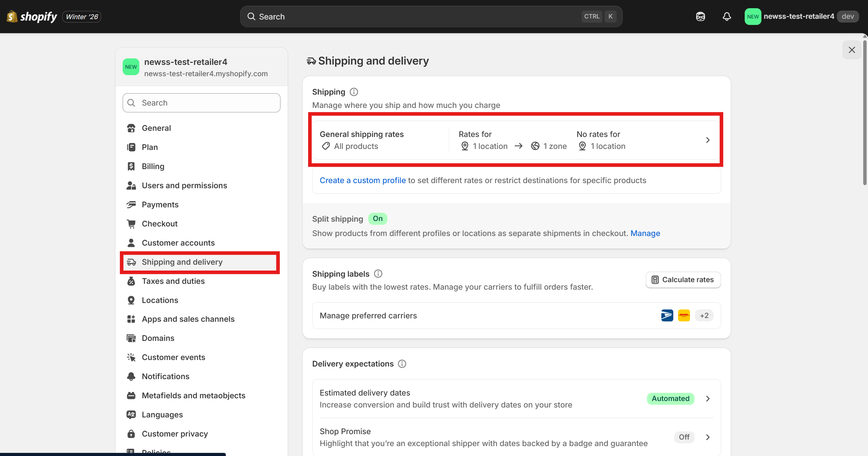Screen dimensions: 868x456
Task: Click the Split shipping On badge
Action: pos(377,219)
